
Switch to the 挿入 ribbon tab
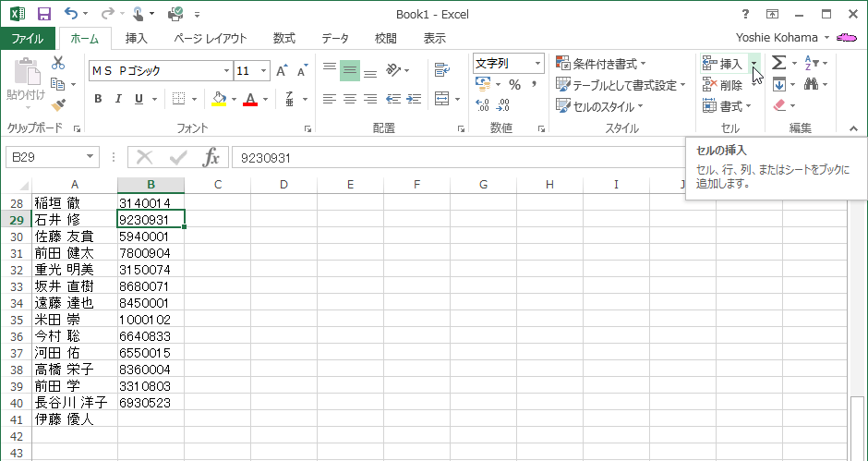136,38
